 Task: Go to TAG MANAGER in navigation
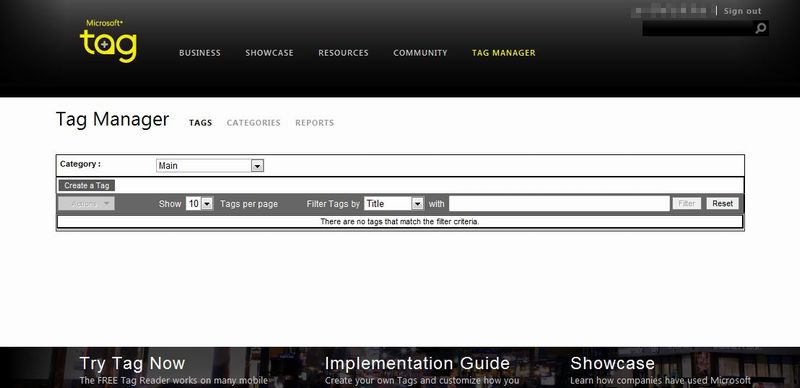504,53
